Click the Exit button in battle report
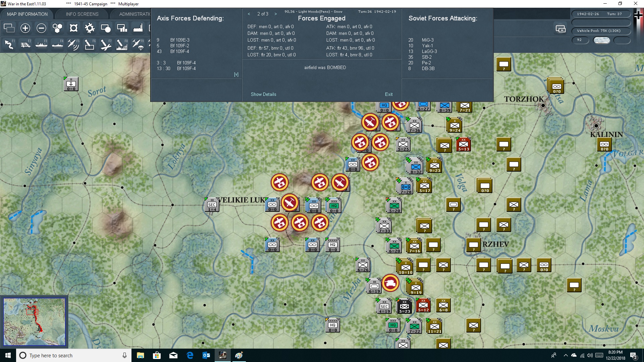 pos(389,94)
